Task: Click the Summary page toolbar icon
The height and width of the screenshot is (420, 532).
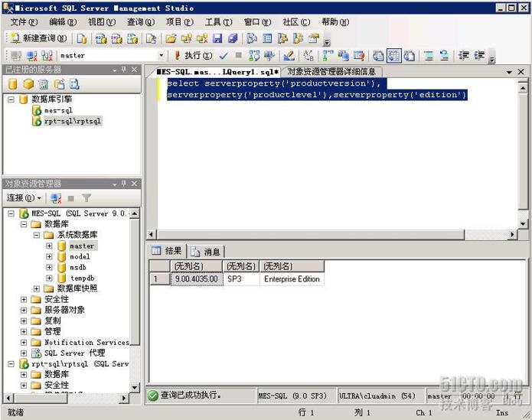Action: pyautogui.click(x=267, y=39)
